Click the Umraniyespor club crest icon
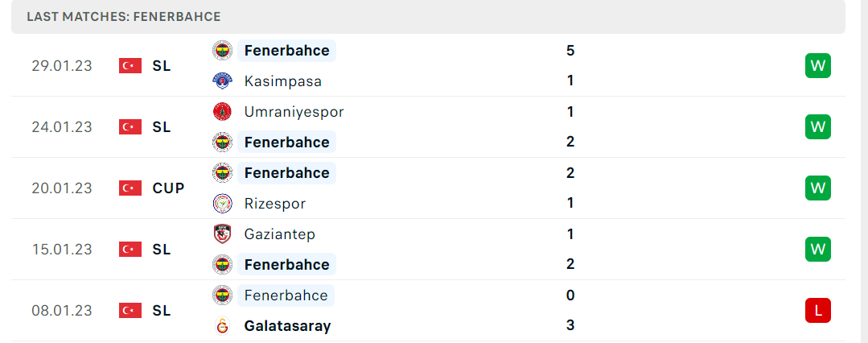Image resolution: width=868 pixels, height=343 pixels. coord(223,112)
